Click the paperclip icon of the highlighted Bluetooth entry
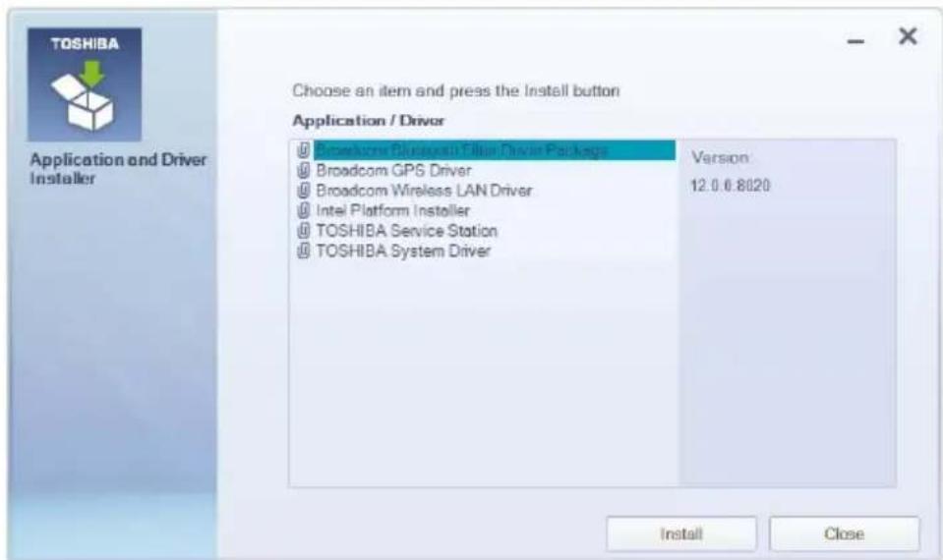 click(x=304, y=150)
